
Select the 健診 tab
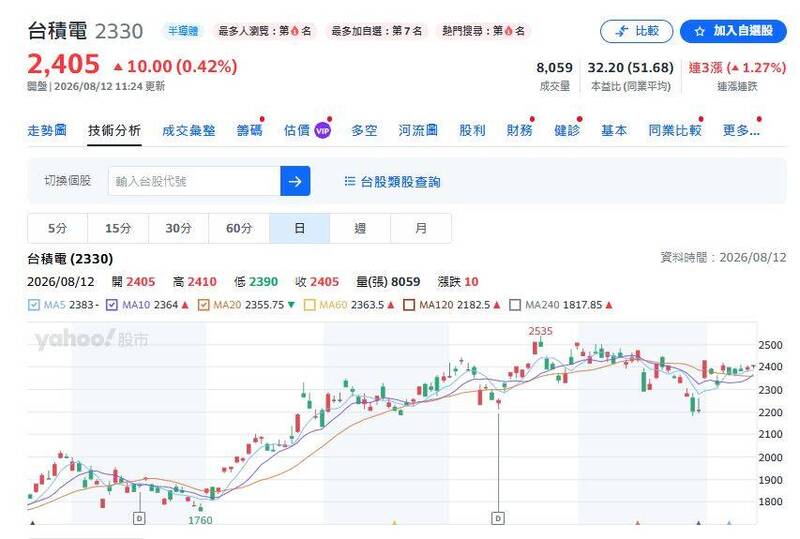pyautogui.click(x=567, y=131)
